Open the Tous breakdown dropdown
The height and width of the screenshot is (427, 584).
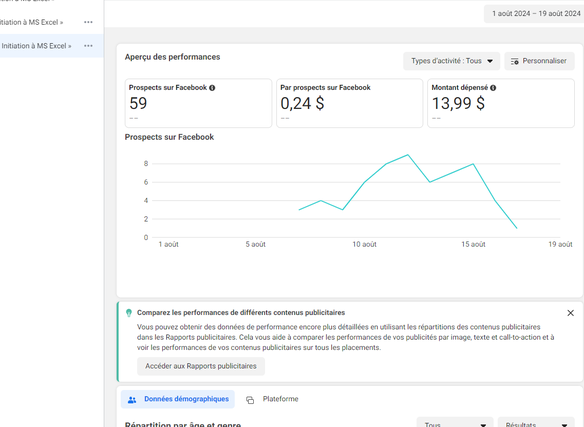455,424
